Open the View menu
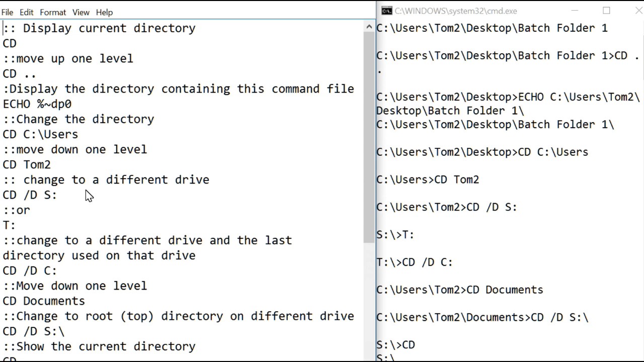Image resolution: width=644 pixels, height=362 pixels. point(80,12)
